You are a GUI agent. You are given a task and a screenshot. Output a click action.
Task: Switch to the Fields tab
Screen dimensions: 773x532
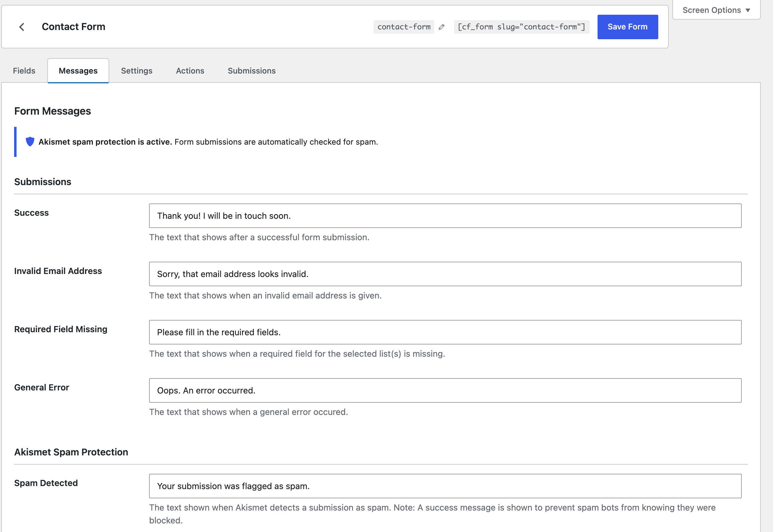point(24,70)
